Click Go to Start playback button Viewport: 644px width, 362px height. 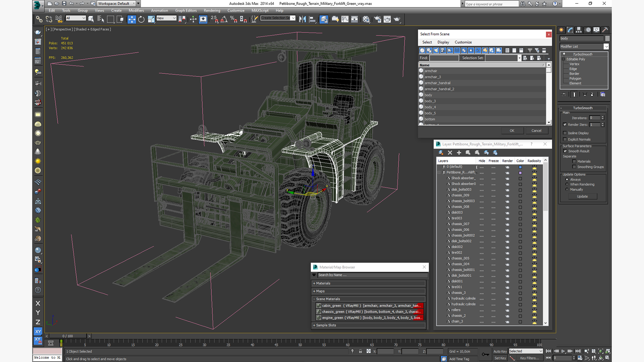coord(548,351)
